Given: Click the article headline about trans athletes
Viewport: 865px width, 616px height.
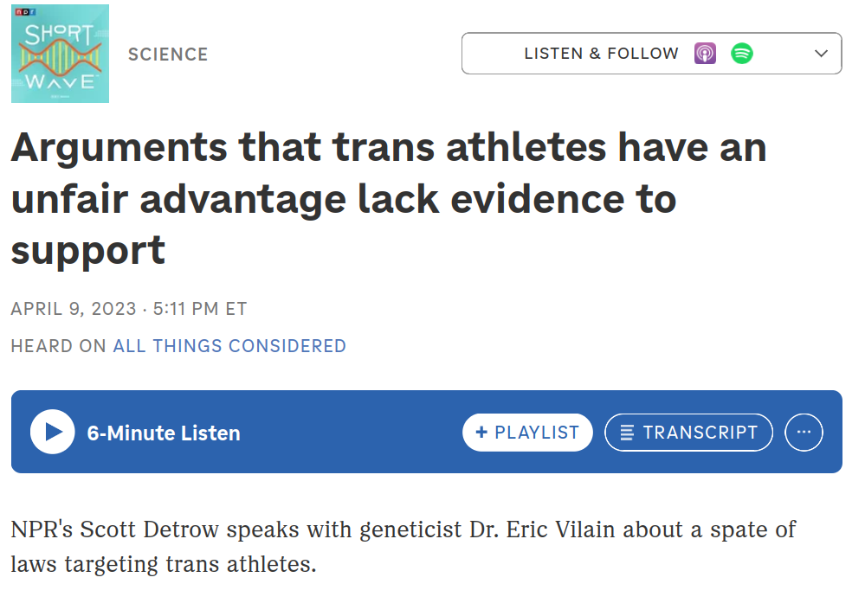Looking at the screenshot, I should pyautogui.click(x=389, y=198).
